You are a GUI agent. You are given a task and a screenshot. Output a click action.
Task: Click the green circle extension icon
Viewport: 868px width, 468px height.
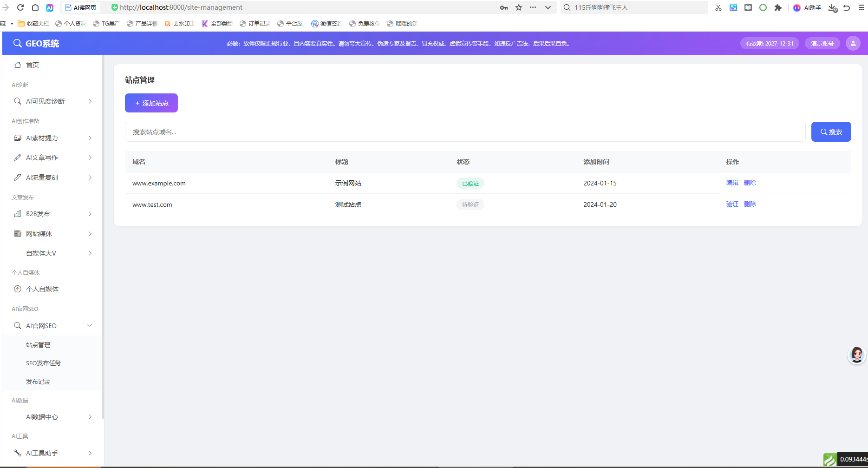[x=763, y=7]
